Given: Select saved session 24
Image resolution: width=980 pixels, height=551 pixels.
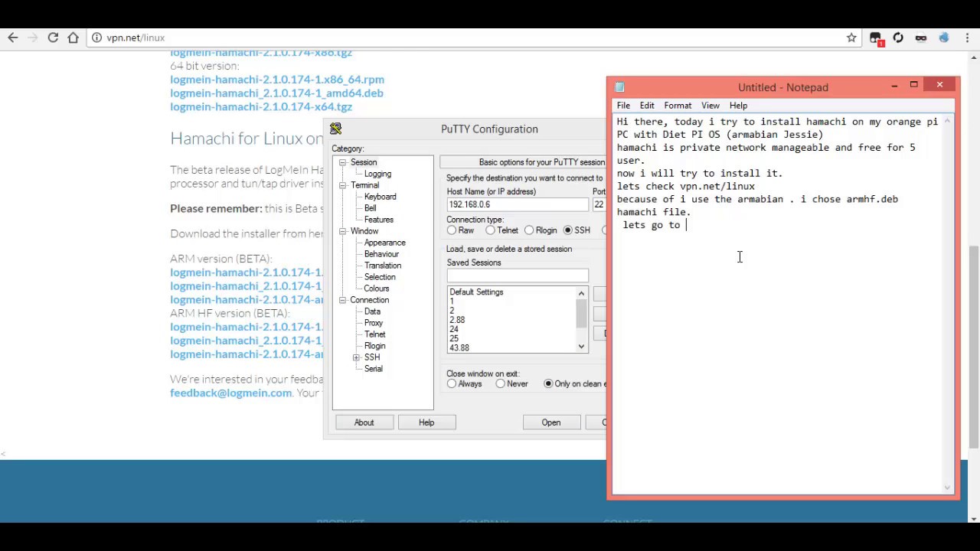Looking at the screenshot, I should 454,329.
